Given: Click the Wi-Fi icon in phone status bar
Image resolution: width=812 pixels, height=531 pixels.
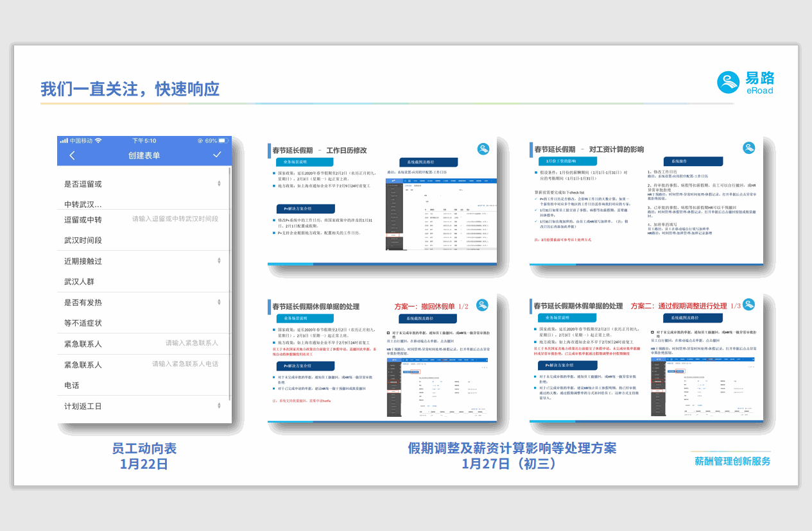Looking at the screenshot, I should pyautogui.click(x=98, y=140).
